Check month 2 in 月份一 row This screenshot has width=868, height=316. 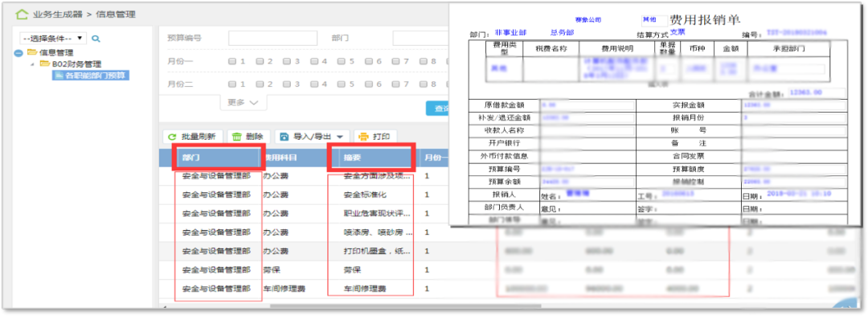[260, 61]
